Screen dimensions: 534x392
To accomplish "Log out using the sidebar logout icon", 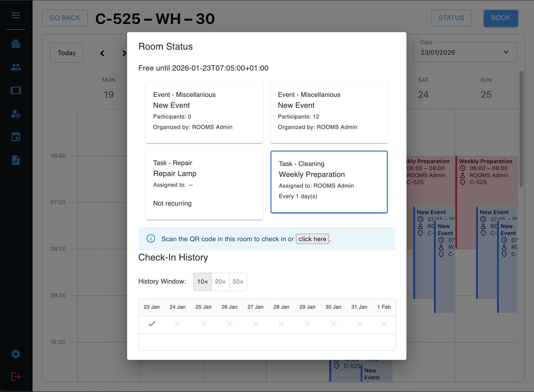I will 15,376.
